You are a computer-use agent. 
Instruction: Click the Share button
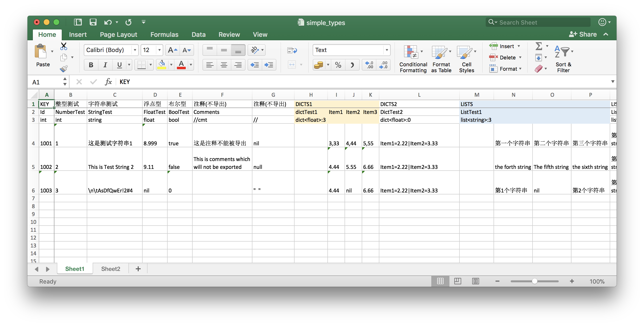pos(583,34)
